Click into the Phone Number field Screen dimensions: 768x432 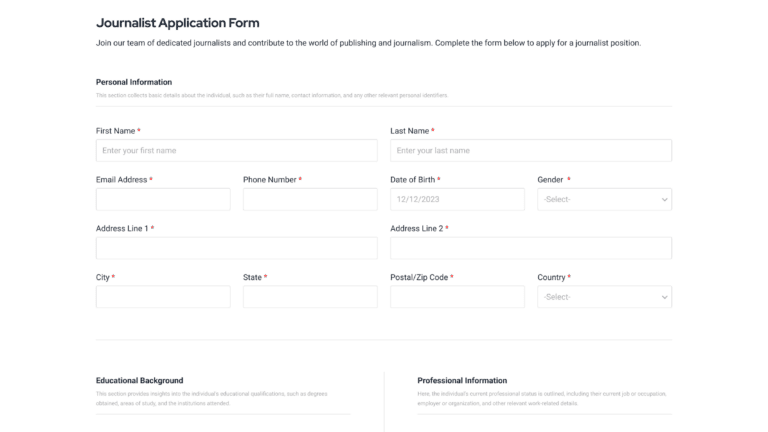point(310,199)
